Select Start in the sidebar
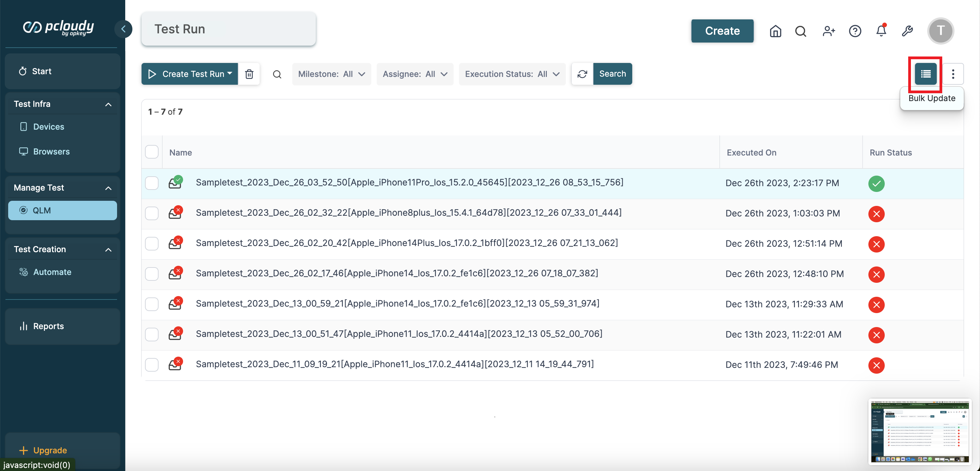The width and height of the screenshot is (980, 471). (62, 71)
